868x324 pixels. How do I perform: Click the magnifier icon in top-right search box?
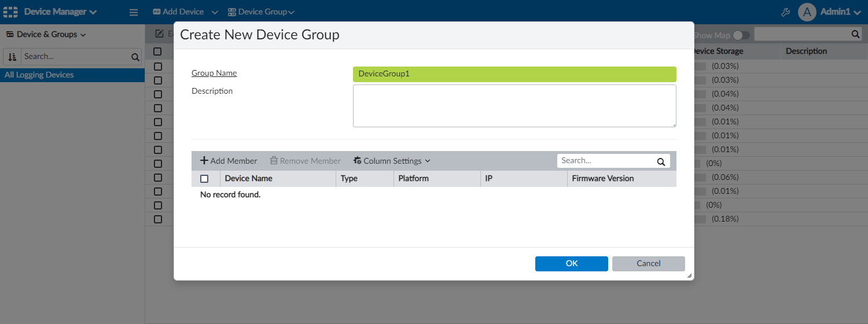tap(855, 35)
